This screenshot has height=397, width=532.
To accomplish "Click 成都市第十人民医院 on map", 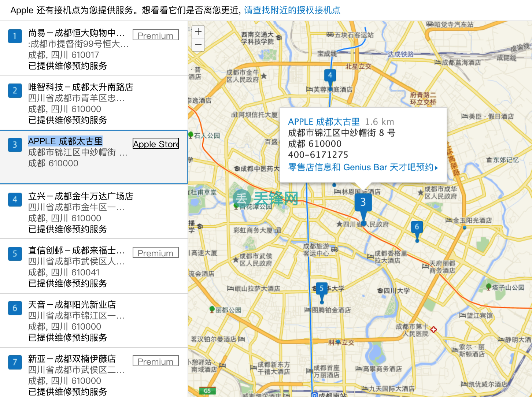I will [x=412, y=330].
